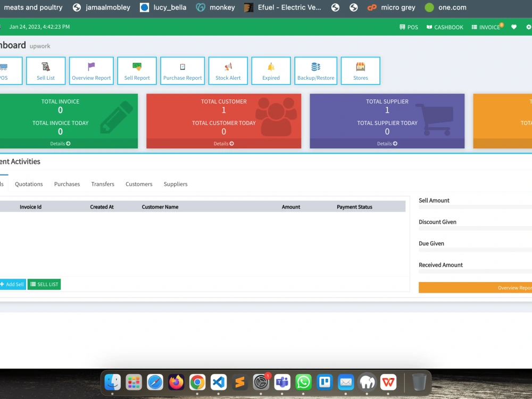Launch WhatsApp from the Dock
This screenshot has width=532, height=399.
coord(303,383)
